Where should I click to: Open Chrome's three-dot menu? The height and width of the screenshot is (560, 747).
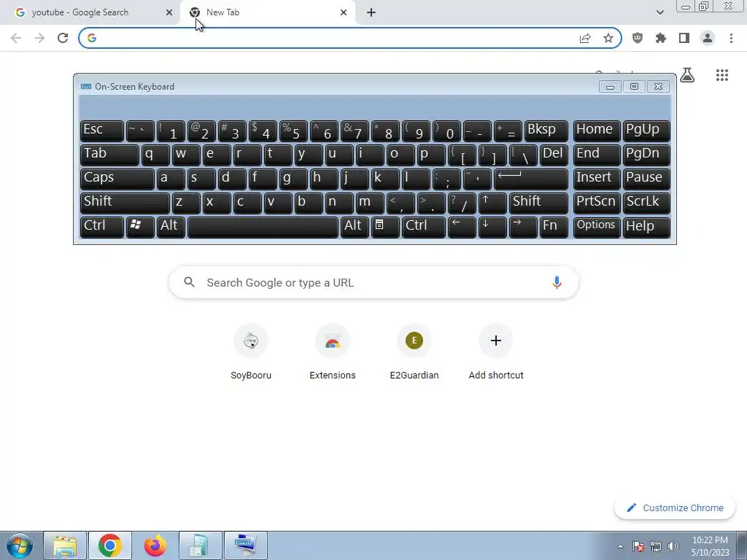coord(731,38)
